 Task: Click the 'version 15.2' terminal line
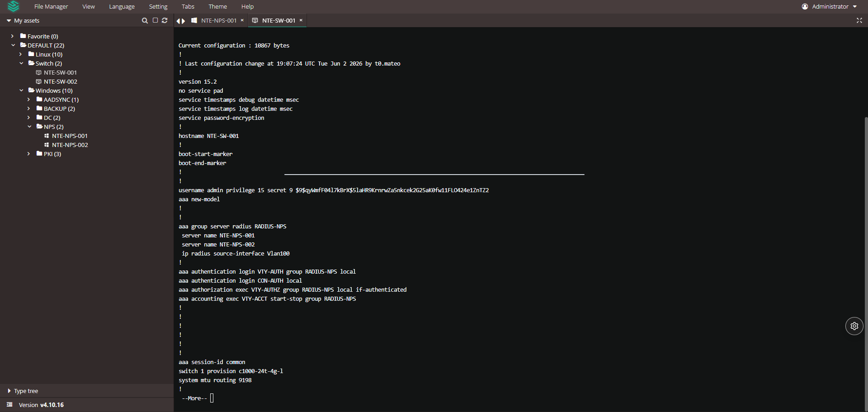coord(198,81)
